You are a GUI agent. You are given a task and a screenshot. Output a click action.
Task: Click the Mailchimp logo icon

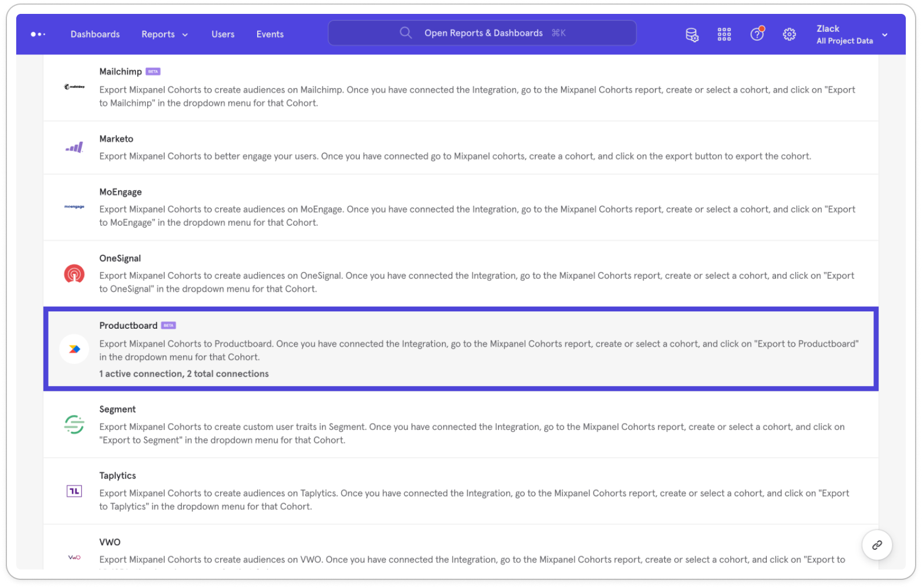tap(74, 87)
